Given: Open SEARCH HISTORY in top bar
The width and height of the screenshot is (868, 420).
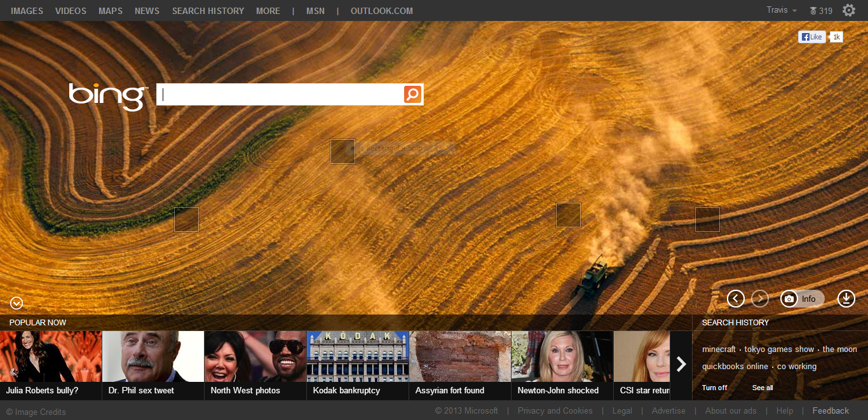Looking at the screenshot, I should pos(208,11).
